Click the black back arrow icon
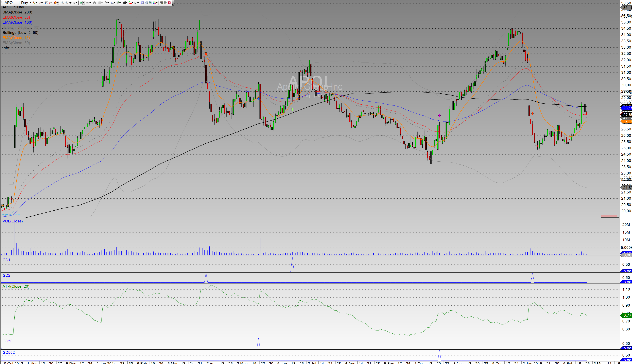632x364 pixels. (x=70, y=3)
